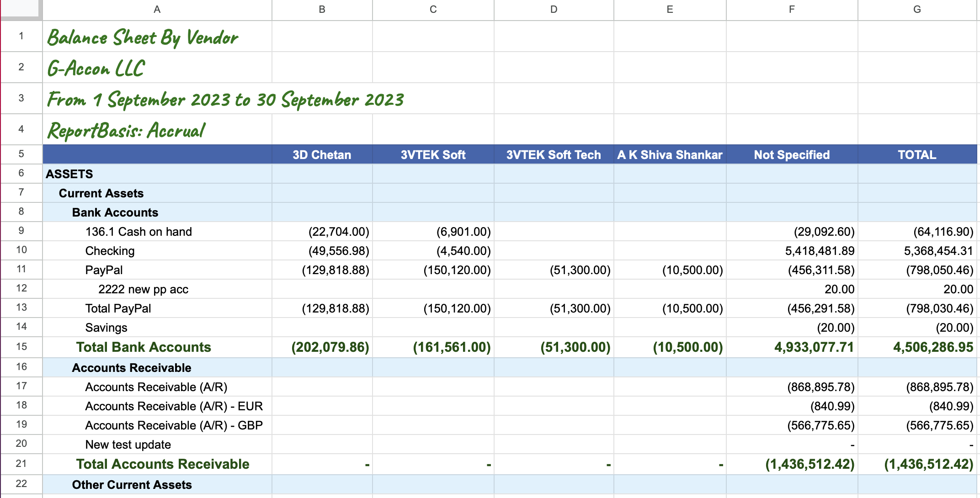This screenshot has width=980, height=498.
Task: Select the (20.00) Savings total cell
Action: (x=917, y=327)
